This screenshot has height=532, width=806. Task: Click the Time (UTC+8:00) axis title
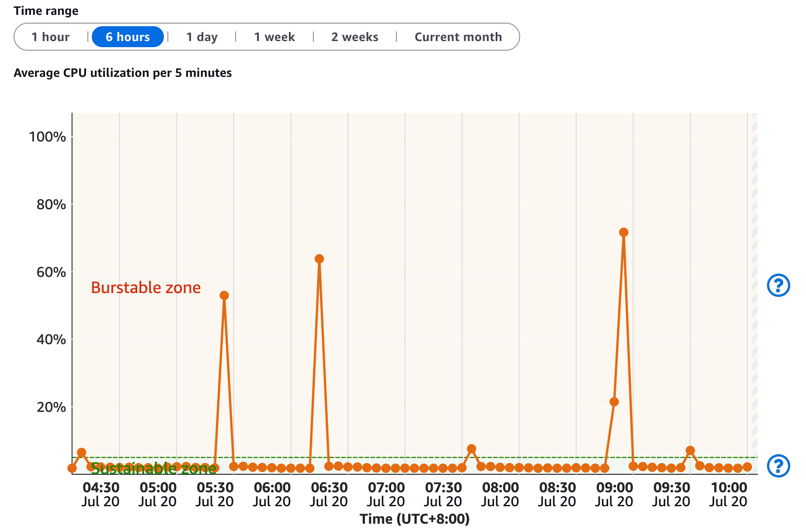(414, 519)
